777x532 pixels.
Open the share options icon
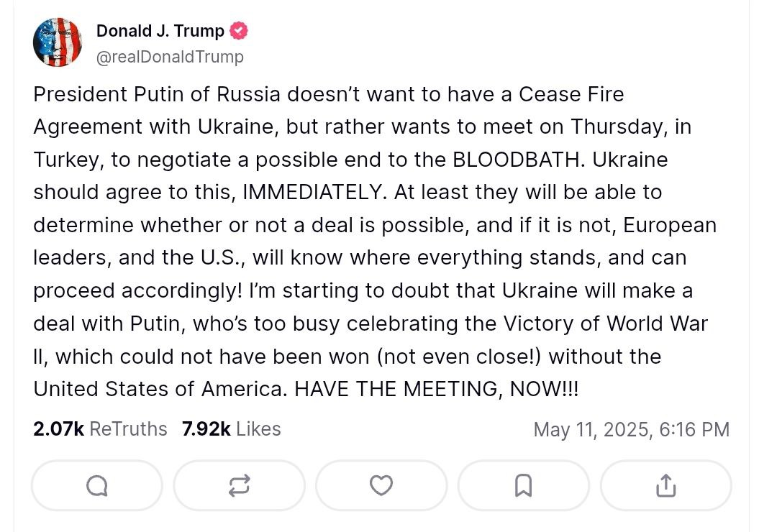[x=665, y=486]
